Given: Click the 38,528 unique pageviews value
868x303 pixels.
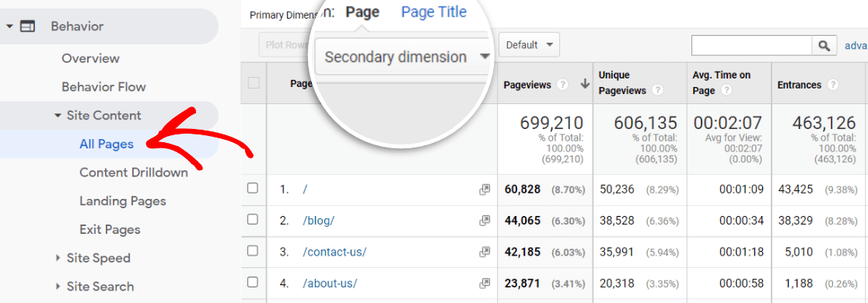Looking at the screenshot, I should [x=618, y=221].
